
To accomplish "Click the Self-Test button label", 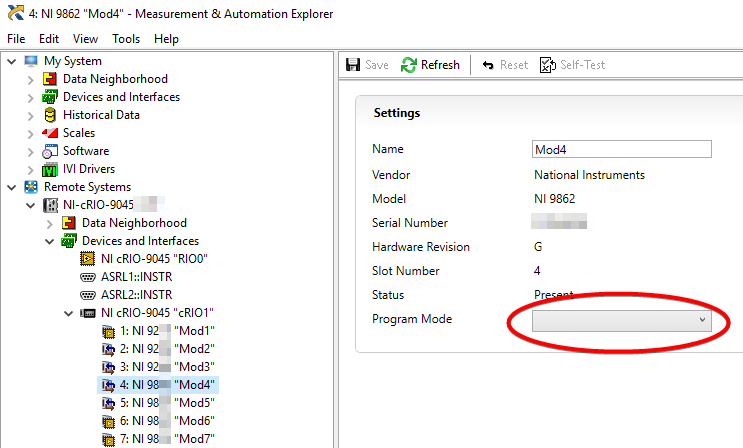I will coord(582,65).
